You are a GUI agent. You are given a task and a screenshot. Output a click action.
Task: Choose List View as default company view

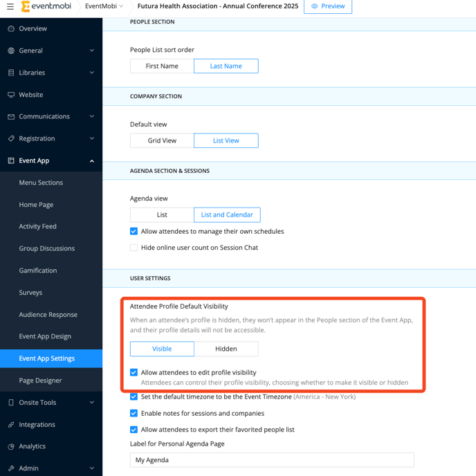click(x=226, y=140)
